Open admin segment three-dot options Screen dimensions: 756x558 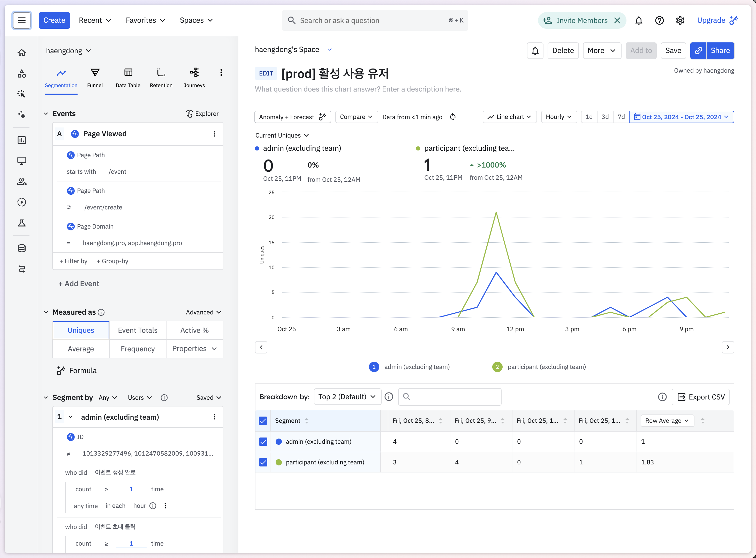pyautogui.click(x=214, y=417)
